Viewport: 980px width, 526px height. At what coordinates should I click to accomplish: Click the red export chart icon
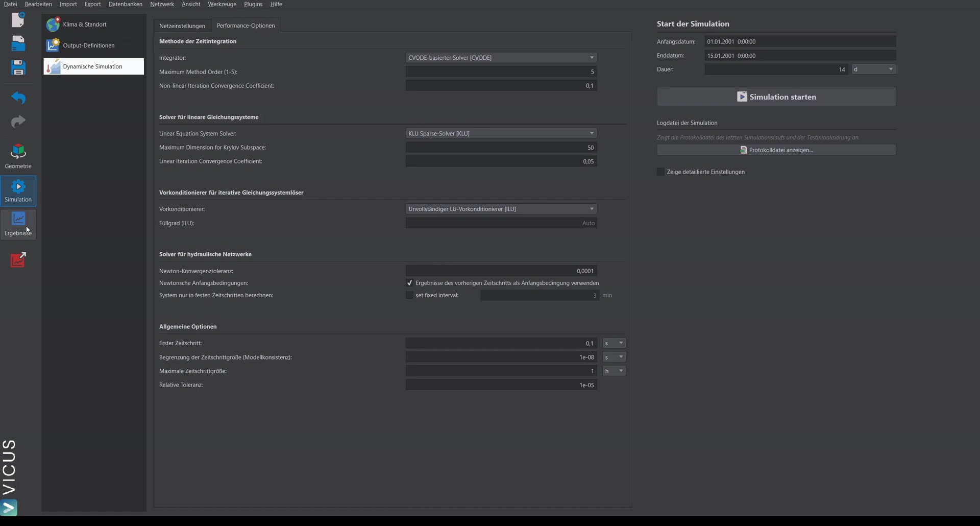(18, 259)
